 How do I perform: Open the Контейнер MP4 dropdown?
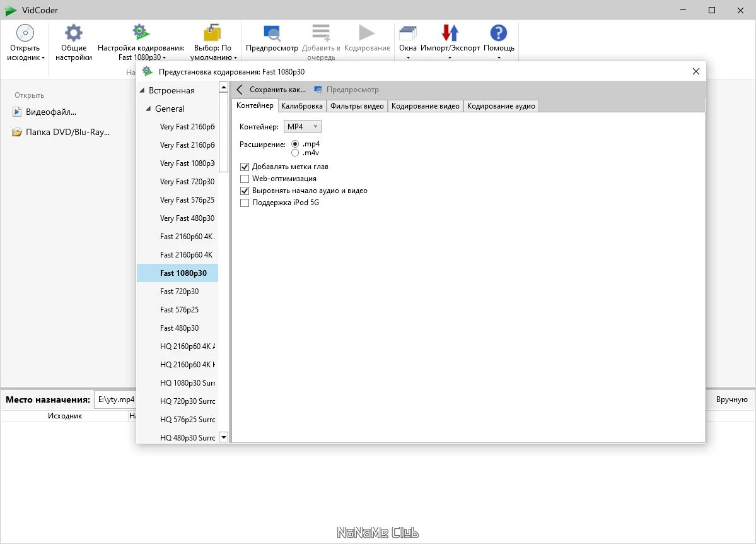click(302, 126)
